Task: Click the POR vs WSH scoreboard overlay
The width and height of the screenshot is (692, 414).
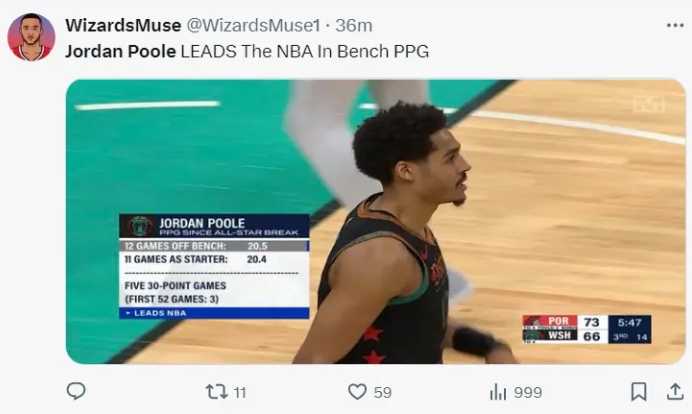Action: click(587, 329)
